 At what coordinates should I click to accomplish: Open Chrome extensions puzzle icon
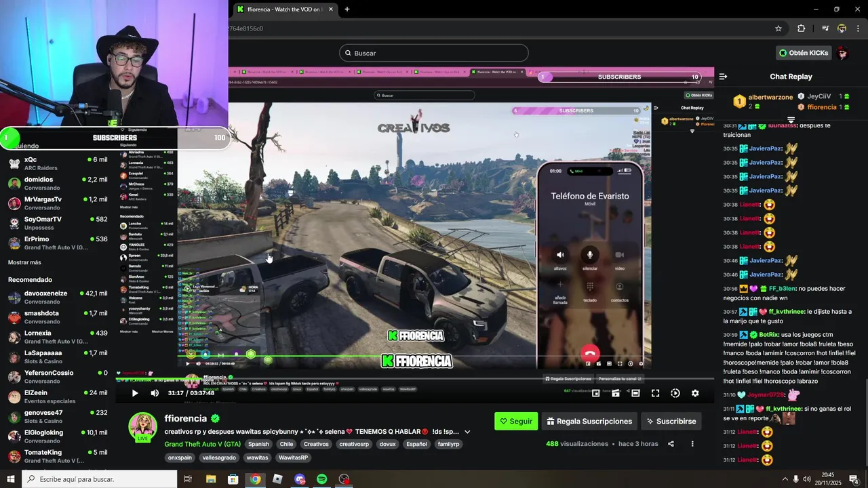802,28
